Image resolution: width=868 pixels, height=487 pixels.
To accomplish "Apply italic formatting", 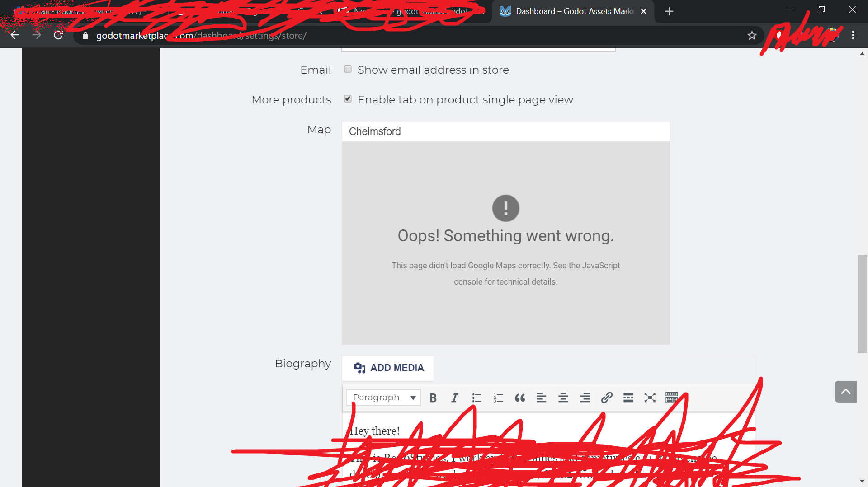I will pos(454,398).
